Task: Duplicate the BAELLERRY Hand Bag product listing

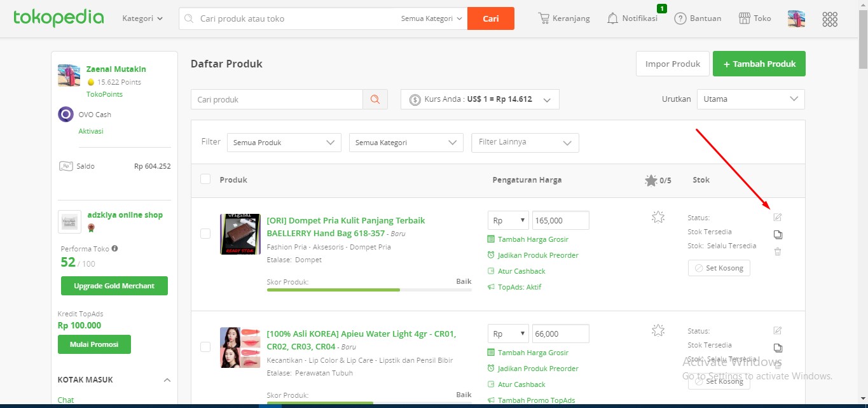Action: point(777,234)
